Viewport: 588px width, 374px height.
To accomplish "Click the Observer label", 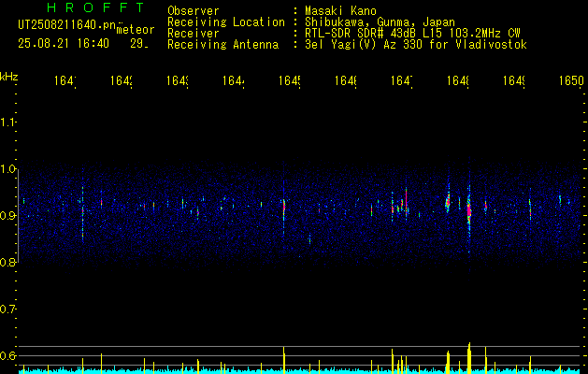I will tap(194, 11).
